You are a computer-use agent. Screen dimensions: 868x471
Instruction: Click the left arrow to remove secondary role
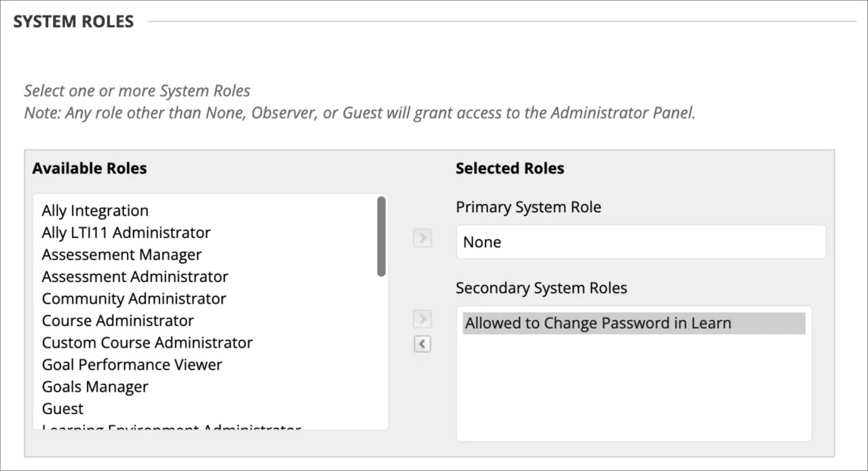[422, 344]
